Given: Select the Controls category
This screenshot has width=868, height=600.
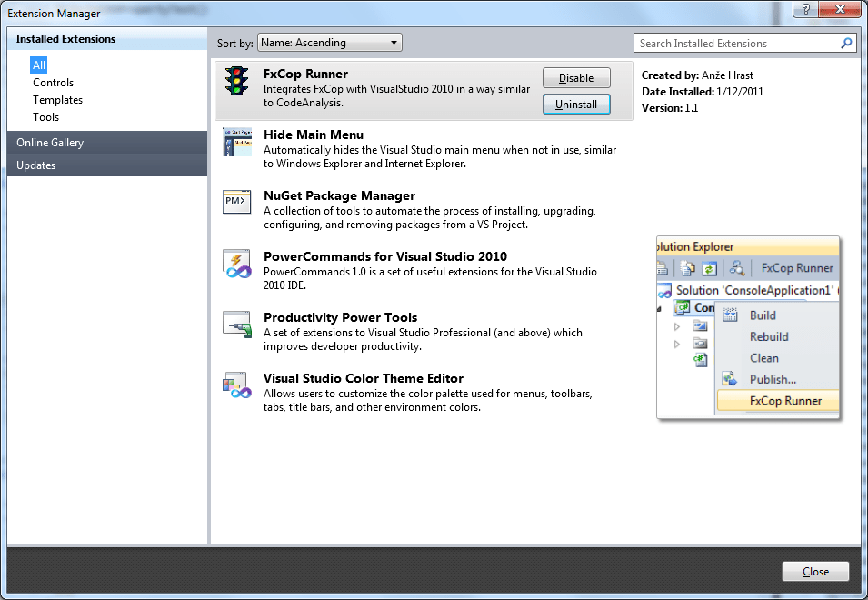Looking at the screenshot, I should (53, 83).
